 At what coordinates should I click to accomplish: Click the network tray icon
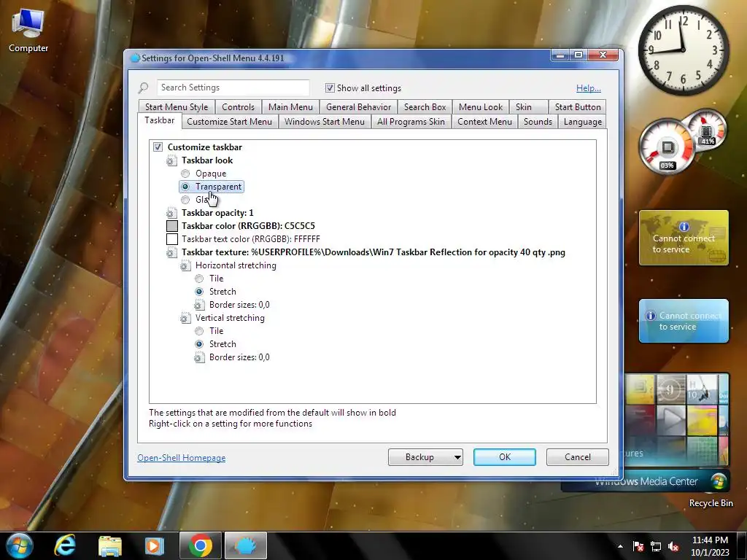(656, 546)
